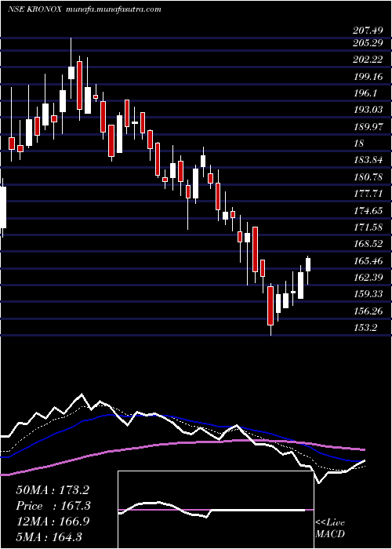
Task: Click the 12MA : 166.9 reading
Action: [53, 522]
